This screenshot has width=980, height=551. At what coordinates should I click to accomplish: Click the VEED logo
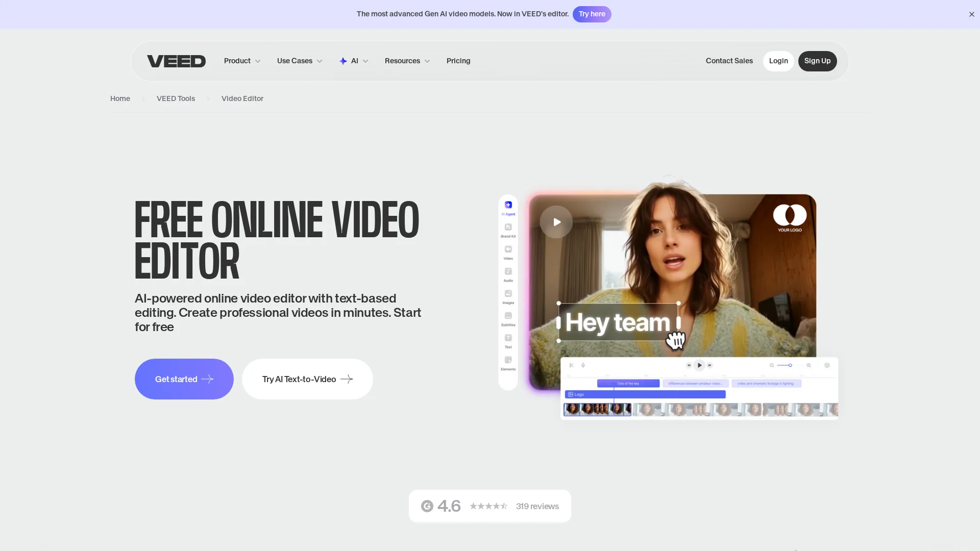[x=176, y=61]
